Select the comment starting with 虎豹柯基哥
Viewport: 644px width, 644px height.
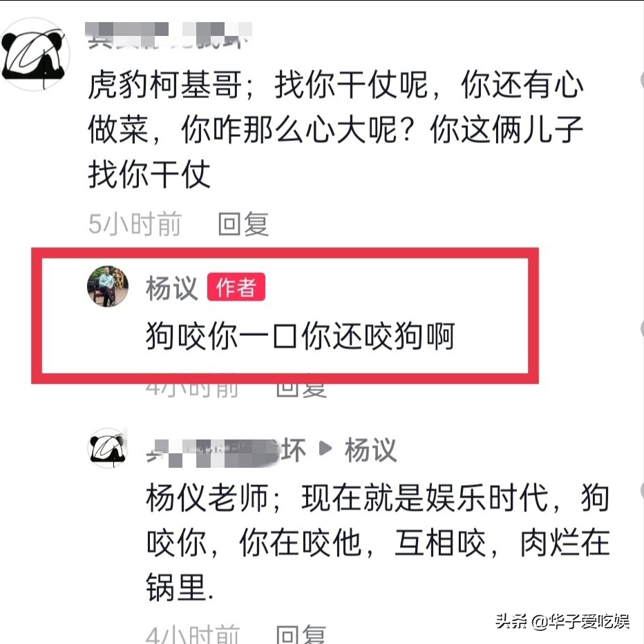(x=336, y=129)
